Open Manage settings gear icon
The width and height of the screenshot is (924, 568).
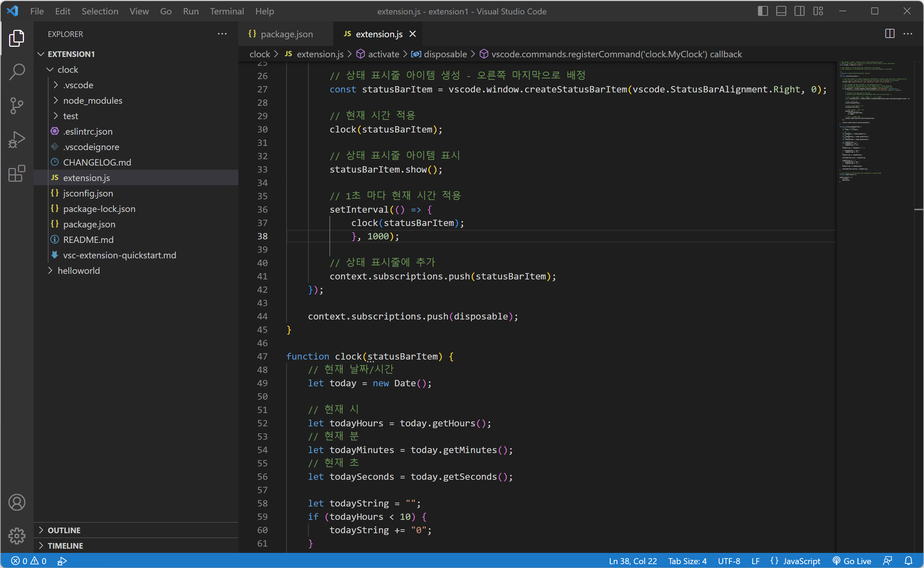coord(17,536)
